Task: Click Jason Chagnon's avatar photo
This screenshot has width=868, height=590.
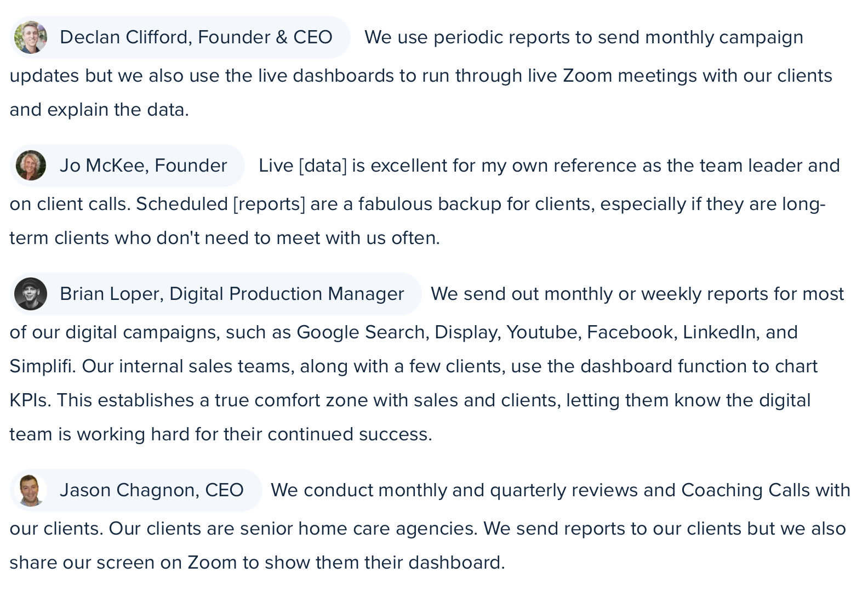Action: (31, 490)
